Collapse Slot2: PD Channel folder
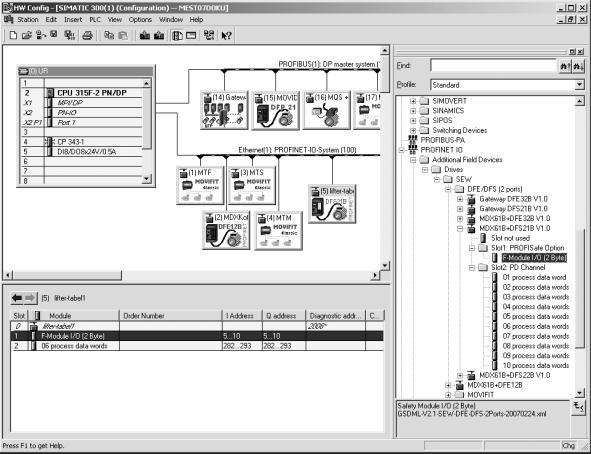Viewport: 591px width, 454px height. pyautogui.click(x=472, y=268)
